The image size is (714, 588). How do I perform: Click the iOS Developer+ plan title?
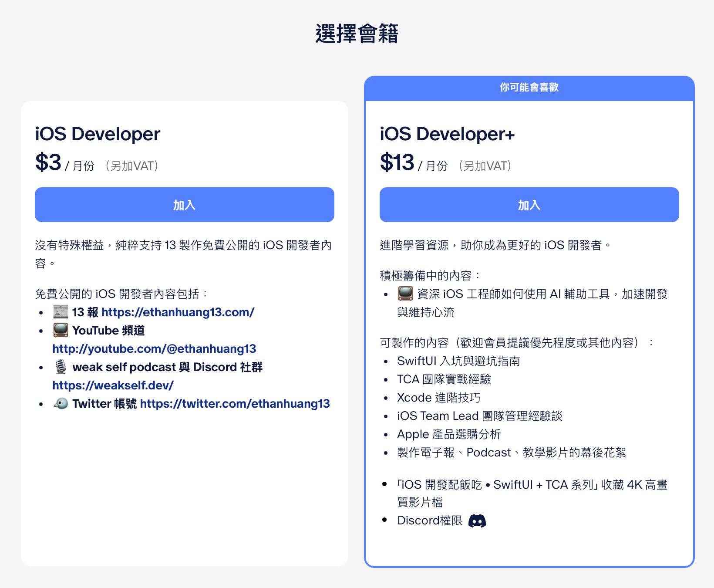coord(447,134)
